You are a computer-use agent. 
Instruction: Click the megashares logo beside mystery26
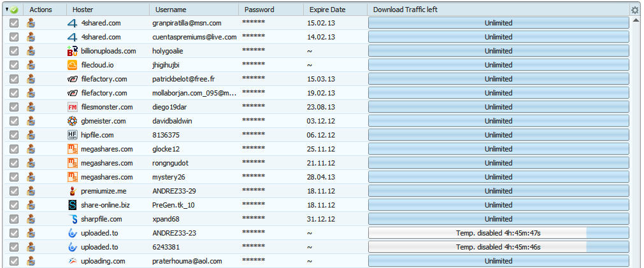pyautogui.click(x=72, y=178)
